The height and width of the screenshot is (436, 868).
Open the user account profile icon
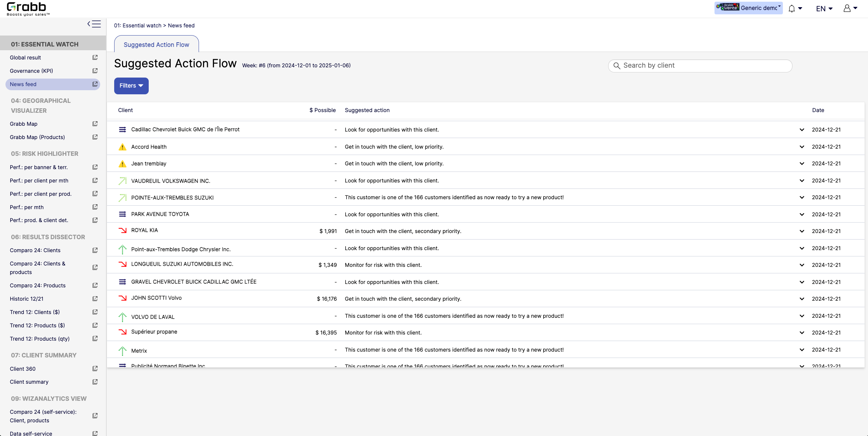point(847,8)
